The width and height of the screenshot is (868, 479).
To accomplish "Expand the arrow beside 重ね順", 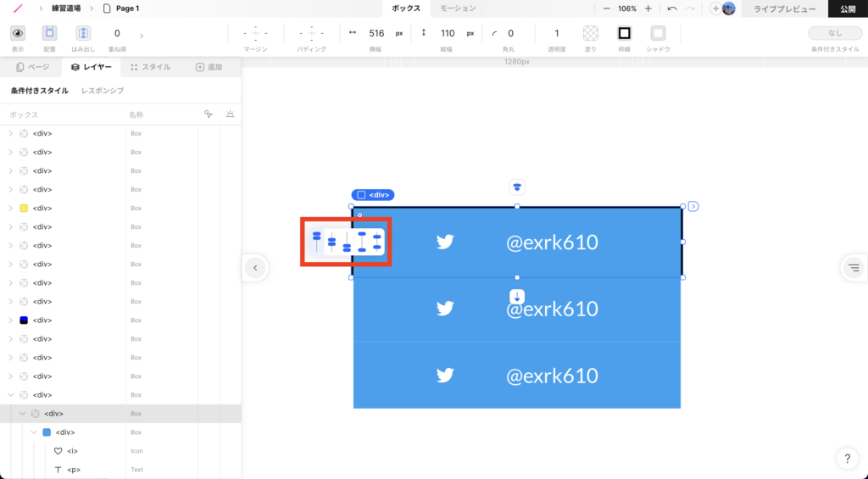I will coord(142,36).
